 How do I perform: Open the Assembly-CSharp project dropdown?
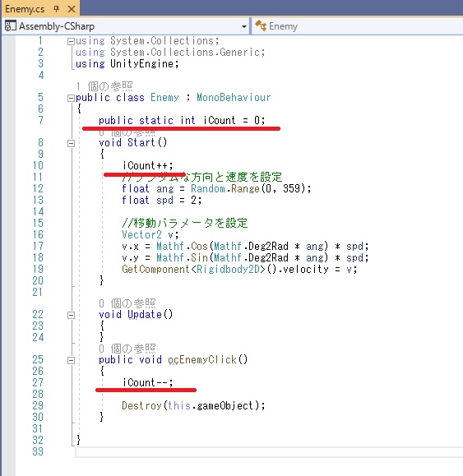coord(243,26)
